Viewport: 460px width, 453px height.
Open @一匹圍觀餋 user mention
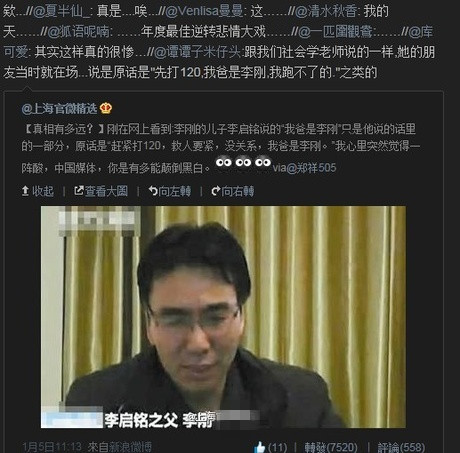coord(336,32)
